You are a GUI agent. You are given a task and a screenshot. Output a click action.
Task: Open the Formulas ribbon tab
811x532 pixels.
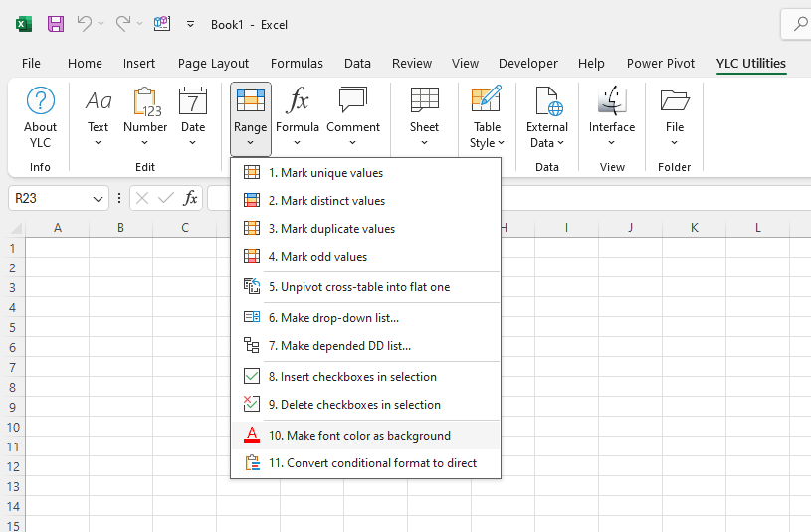[x=297, y=63]
